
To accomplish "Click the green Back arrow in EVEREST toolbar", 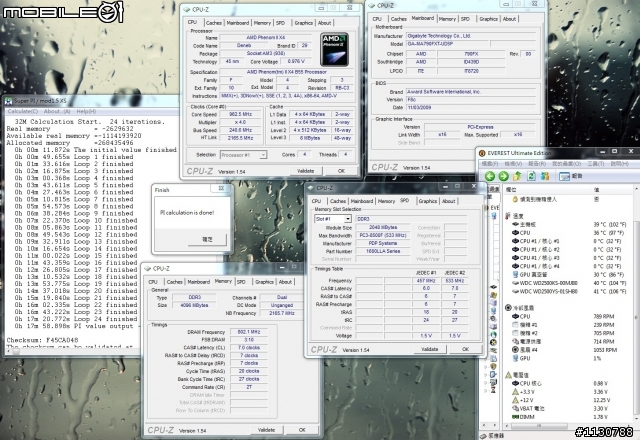I will coord(490,176).
